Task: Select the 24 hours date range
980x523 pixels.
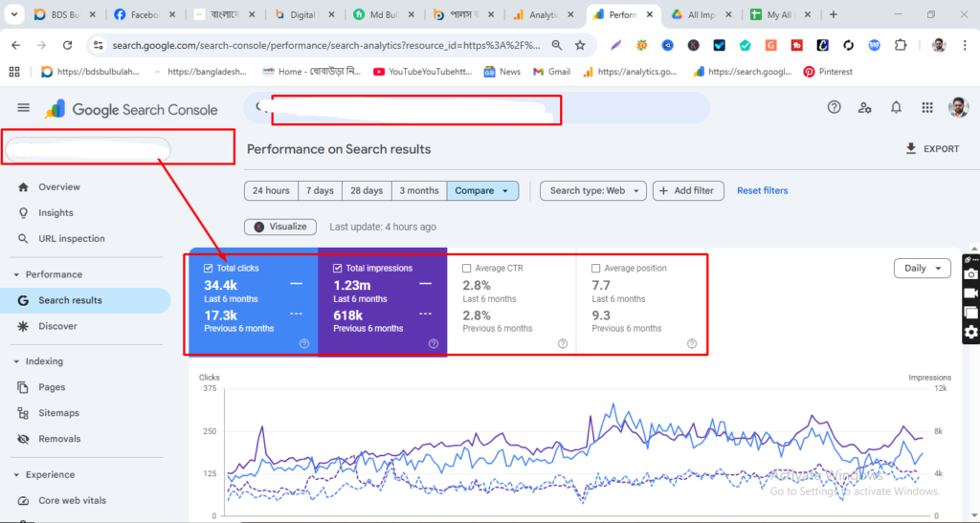Action: coord(271,191)
